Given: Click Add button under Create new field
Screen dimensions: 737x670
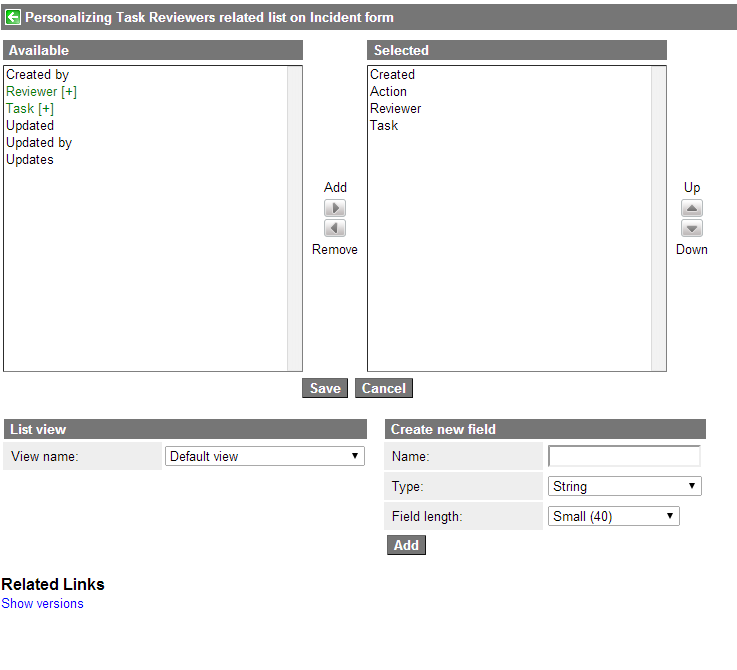Looking at the screenshot, I should tap(406, 545).
